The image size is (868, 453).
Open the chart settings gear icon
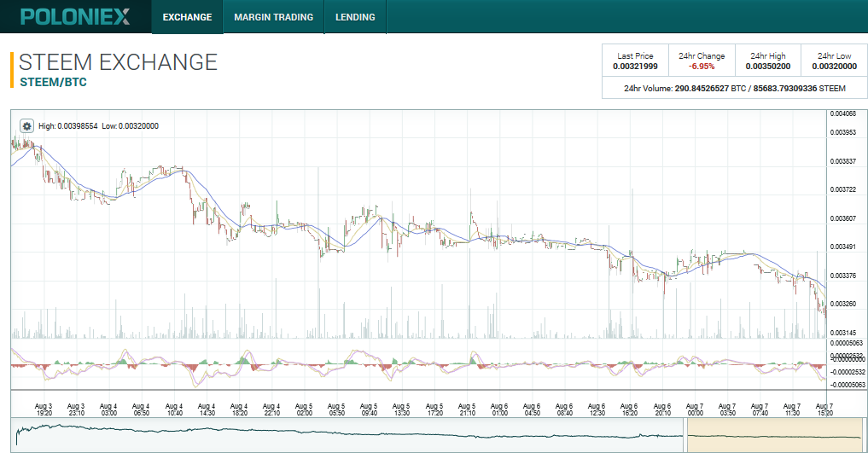[x=26, y=126]
